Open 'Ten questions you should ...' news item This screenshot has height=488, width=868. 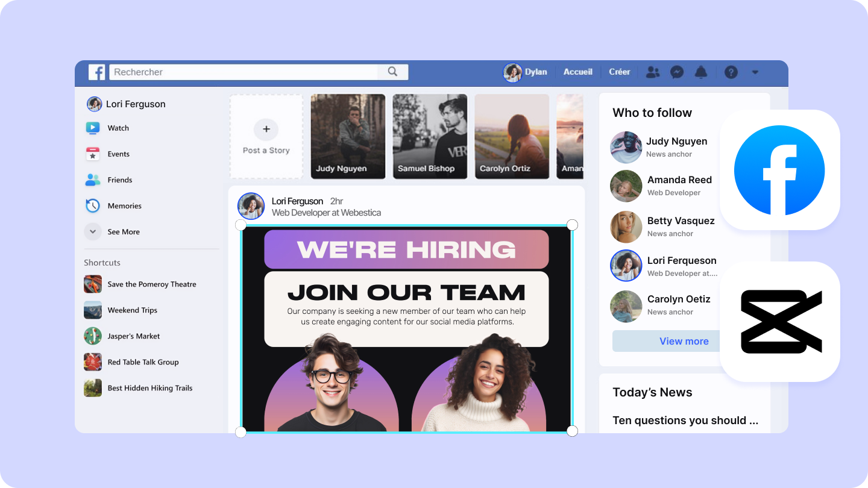tap(685, 421)
